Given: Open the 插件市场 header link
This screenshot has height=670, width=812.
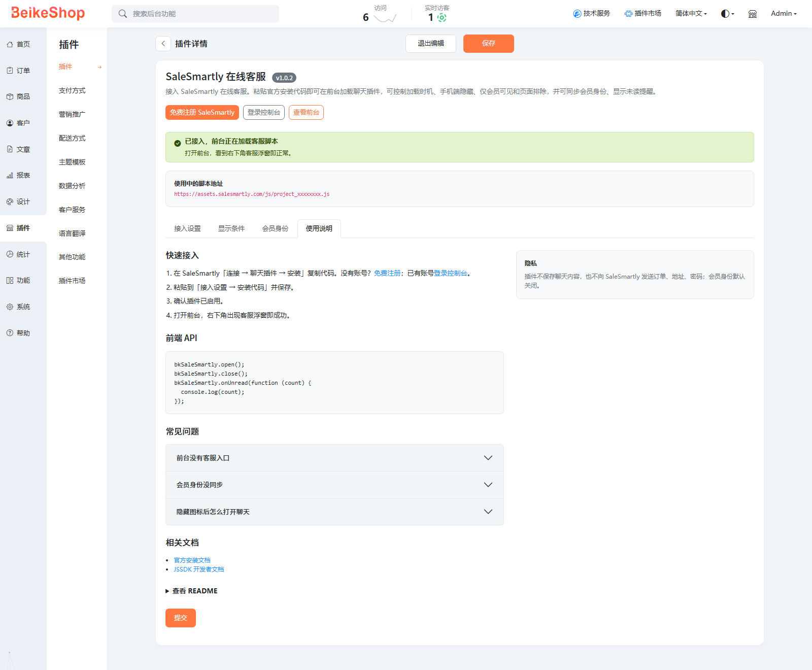Looking at the screenshot, I should [x=642, y=14].
